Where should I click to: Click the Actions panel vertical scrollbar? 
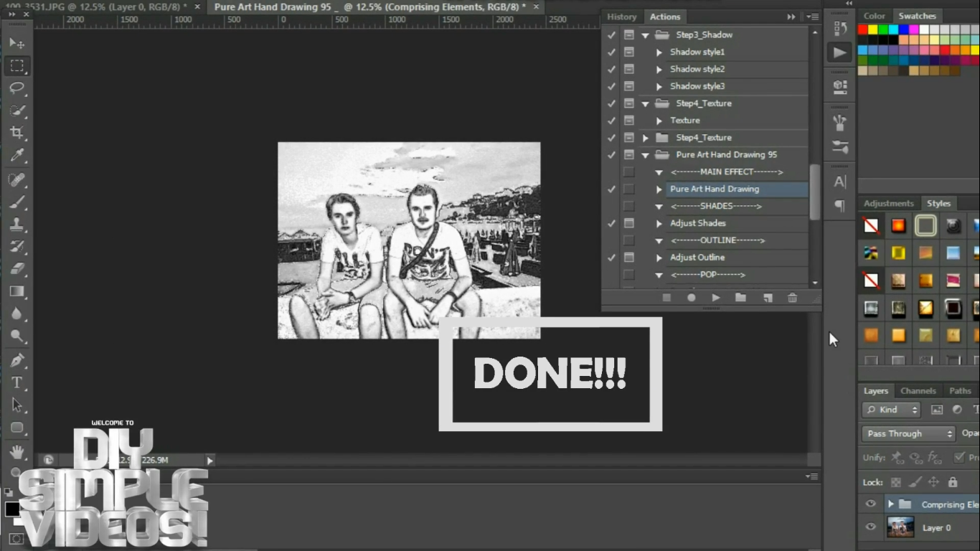pyautogui.click(x=814, y=192)
